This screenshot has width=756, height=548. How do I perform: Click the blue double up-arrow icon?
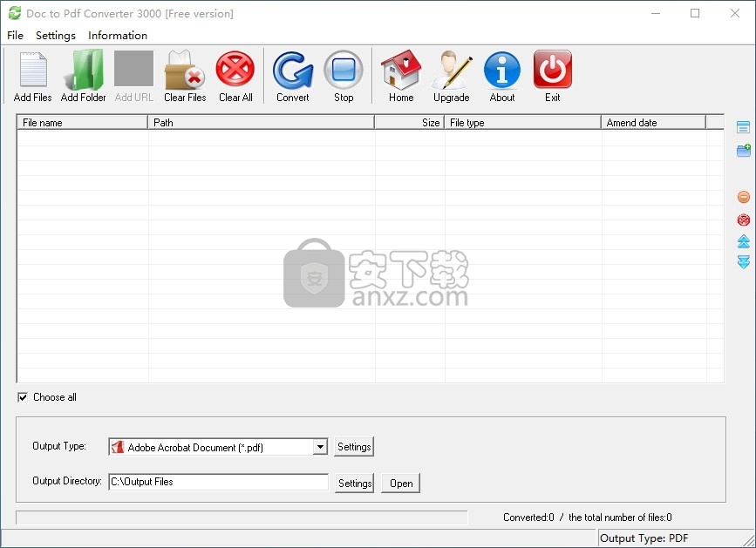[744, 241]
